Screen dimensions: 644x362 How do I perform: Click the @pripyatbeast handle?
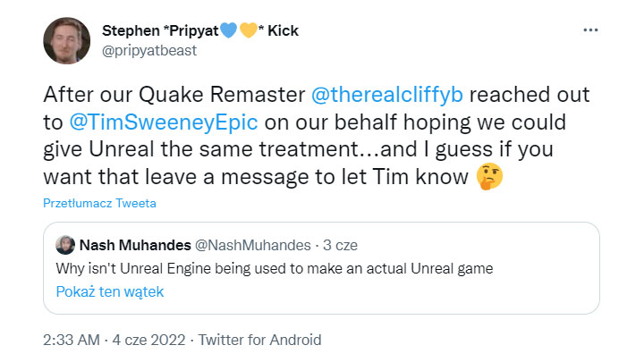point(149,50)
